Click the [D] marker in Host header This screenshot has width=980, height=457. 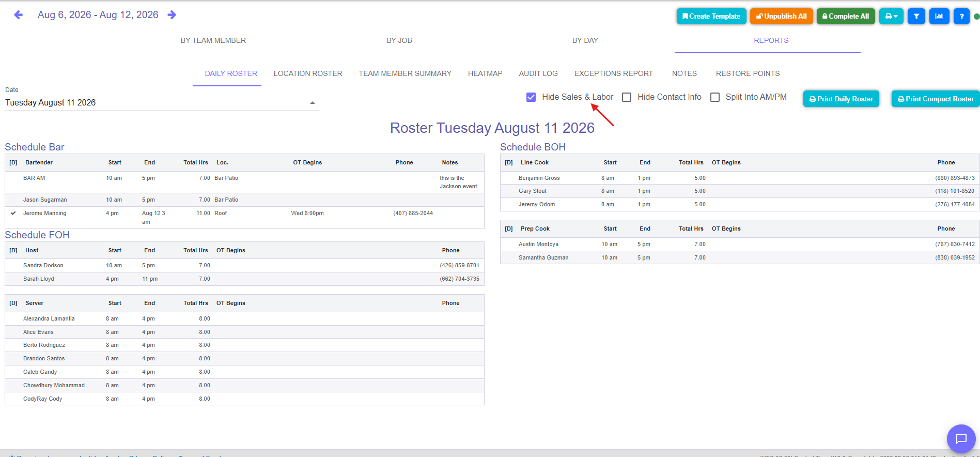point(13,250)
